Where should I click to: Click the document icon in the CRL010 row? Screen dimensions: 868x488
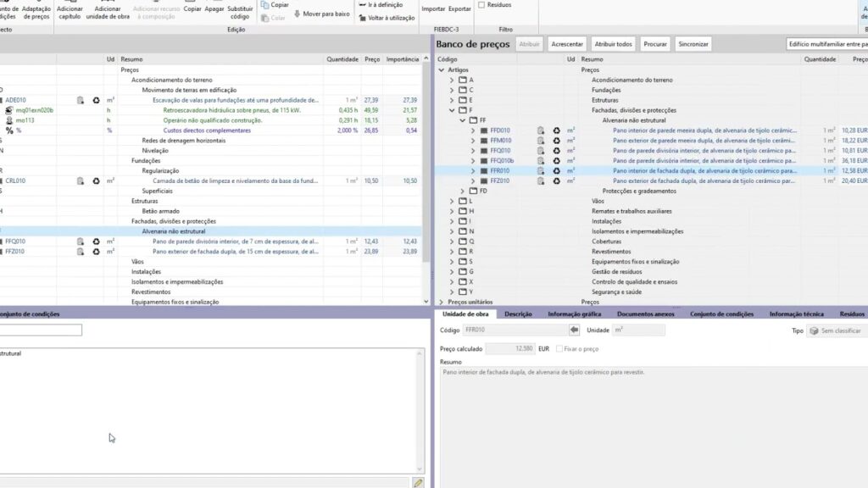tap(81, 180)
